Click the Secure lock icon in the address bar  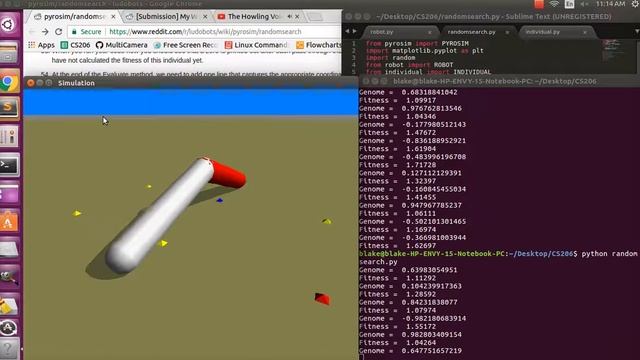[74, 31]
